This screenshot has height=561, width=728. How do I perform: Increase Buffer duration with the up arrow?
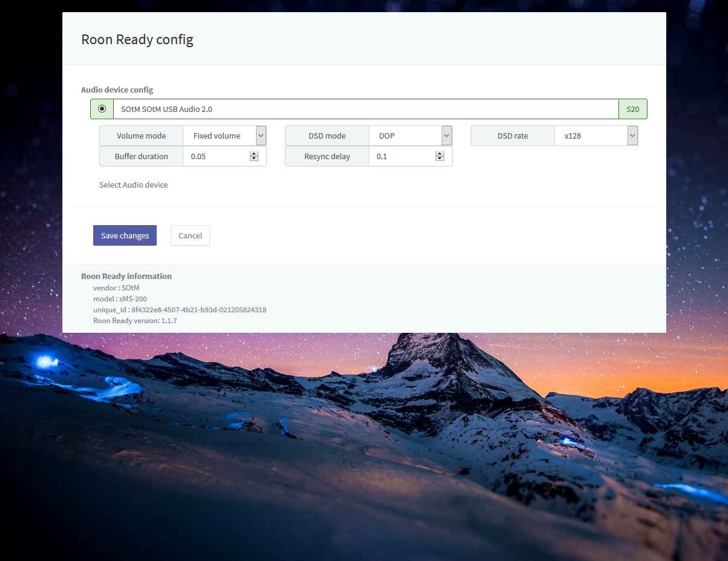click(254, 154)
